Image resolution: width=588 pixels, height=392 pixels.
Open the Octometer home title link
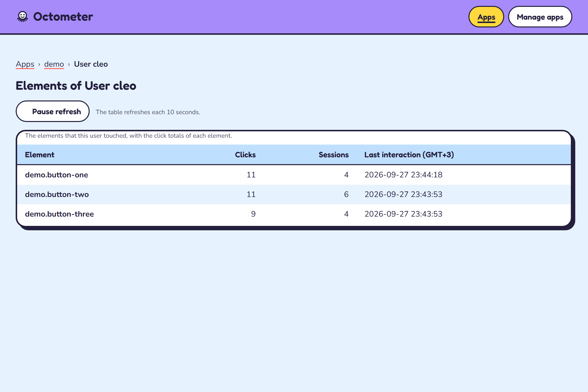[x=63, y=17]
